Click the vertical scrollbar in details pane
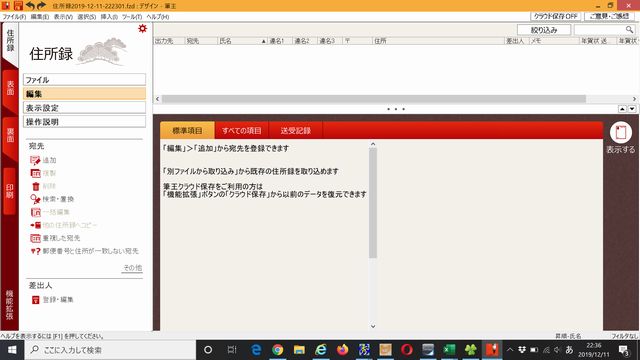This screenshot has width=640, height=360. pyautogui.click(x=373, y=203)
